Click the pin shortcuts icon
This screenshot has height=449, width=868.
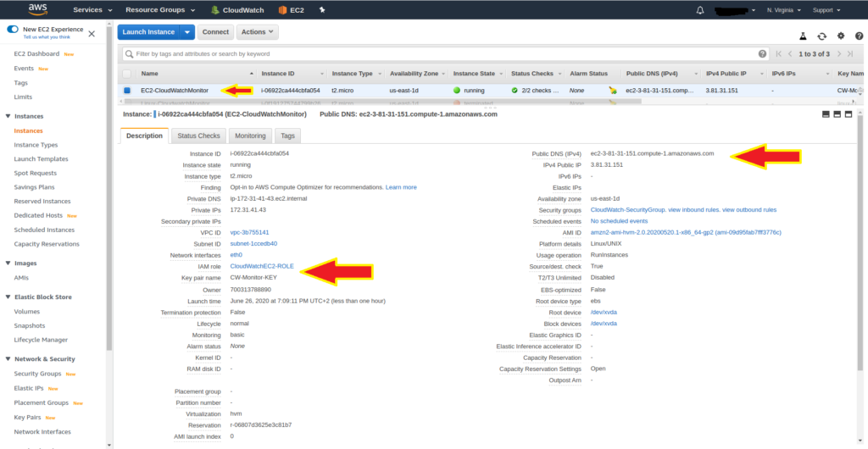click(x=321, y=10)
